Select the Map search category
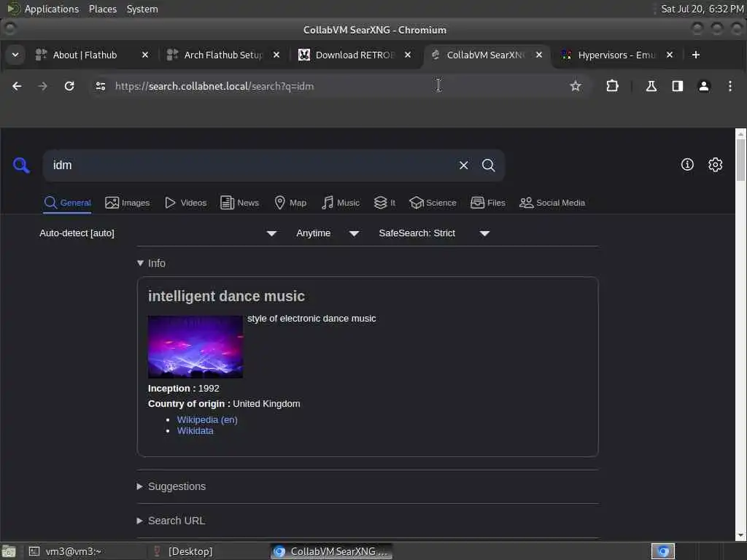This screenshot has width=747, height=560. 290,203
